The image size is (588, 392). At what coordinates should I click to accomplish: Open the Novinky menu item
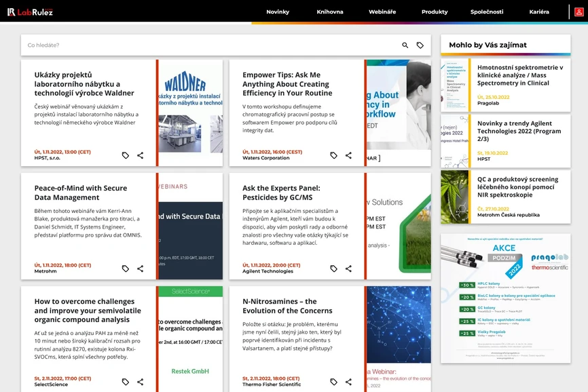(278, 12)
